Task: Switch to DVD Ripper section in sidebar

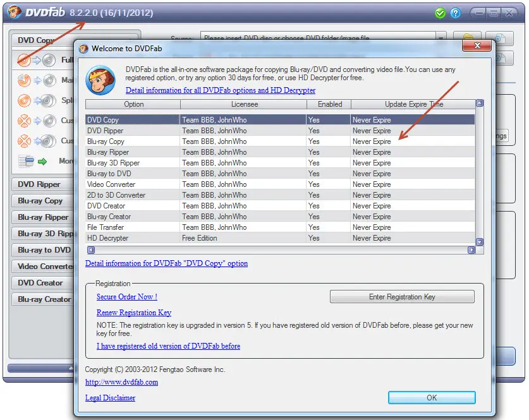Action: point(42,184)
